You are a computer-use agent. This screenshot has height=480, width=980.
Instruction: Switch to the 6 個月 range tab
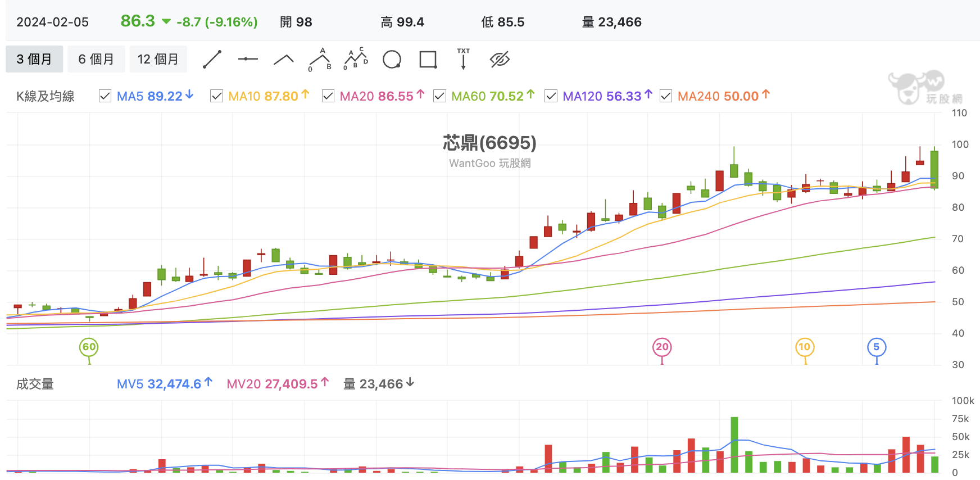pyautogui.click(x=96, y=59)
